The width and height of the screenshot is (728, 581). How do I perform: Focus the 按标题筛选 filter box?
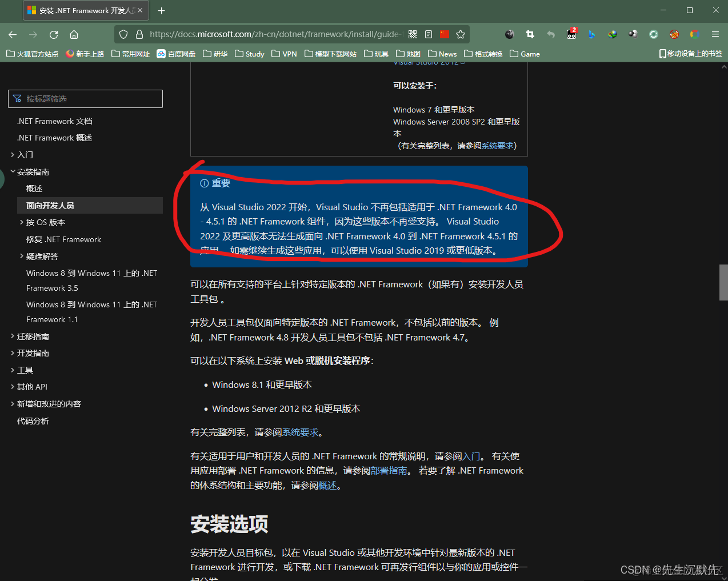(86, 99)
